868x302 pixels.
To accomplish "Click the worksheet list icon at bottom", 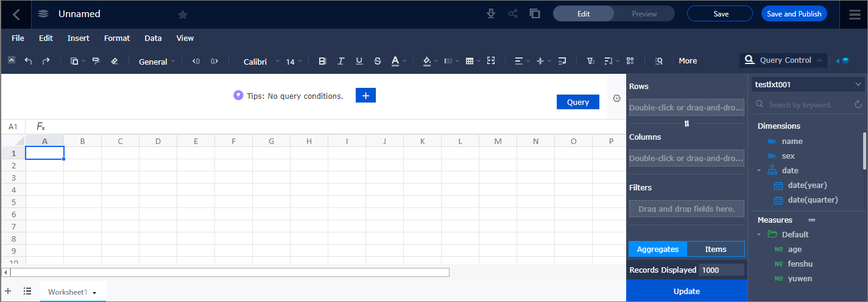I will [27, 291].
